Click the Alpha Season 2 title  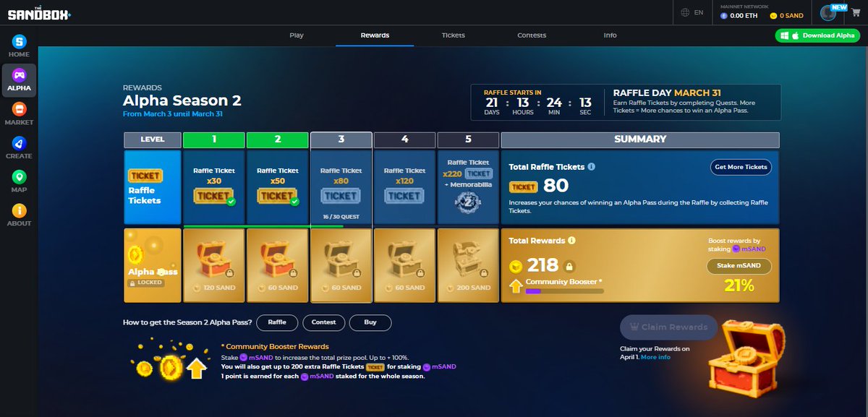coord(182,100)
